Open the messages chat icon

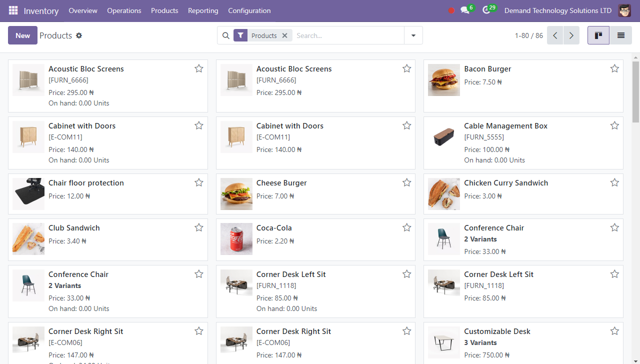tap(465, 10)
